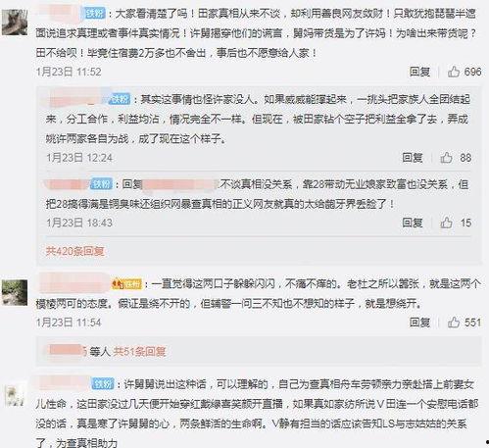Click the 1月23日 11:52 timestamp
Viewport: 489px width, 448px height.
tap(69, 72)
